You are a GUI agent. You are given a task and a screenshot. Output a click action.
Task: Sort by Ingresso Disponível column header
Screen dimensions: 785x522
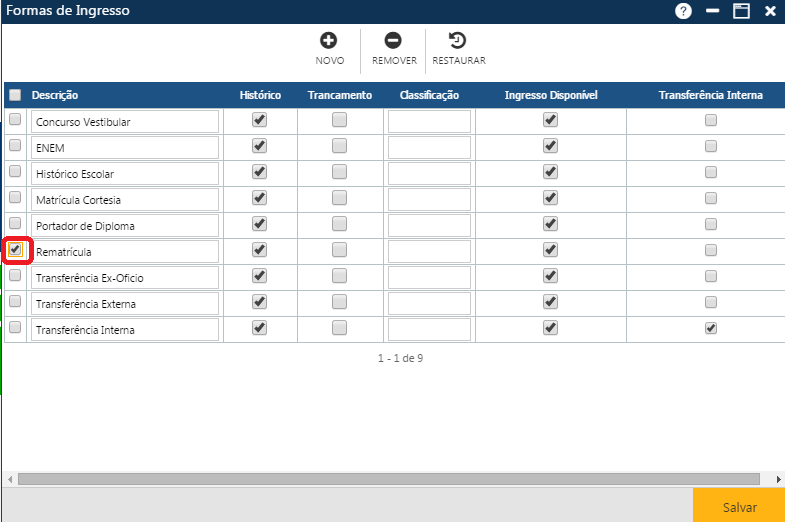click(x=550, y=95)
